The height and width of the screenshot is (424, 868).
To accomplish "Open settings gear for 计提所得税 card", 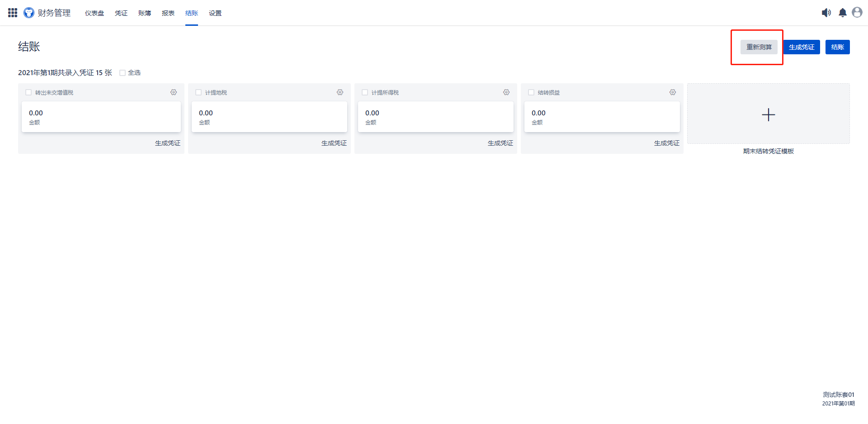I will (x=506, y=92).
